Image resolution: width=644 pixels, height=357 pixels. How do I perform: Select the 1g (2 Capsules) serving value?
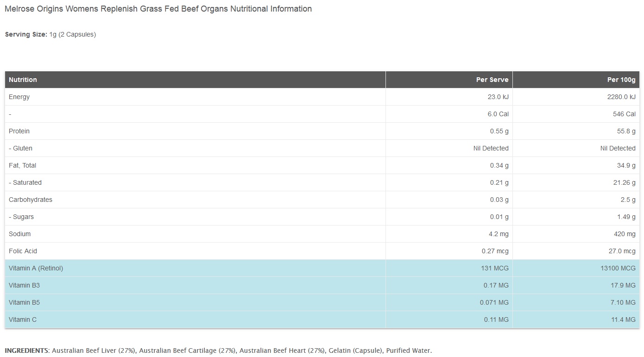pos(73,34)
